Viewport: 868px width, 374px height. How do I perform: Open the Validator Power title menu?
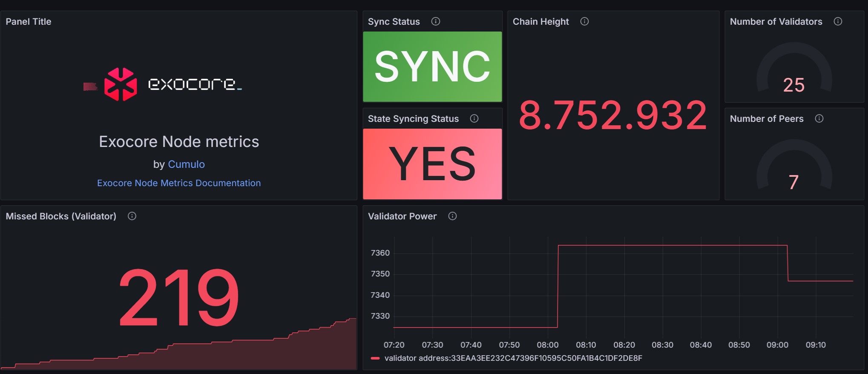pyautogui.click(x=402, y=216)
